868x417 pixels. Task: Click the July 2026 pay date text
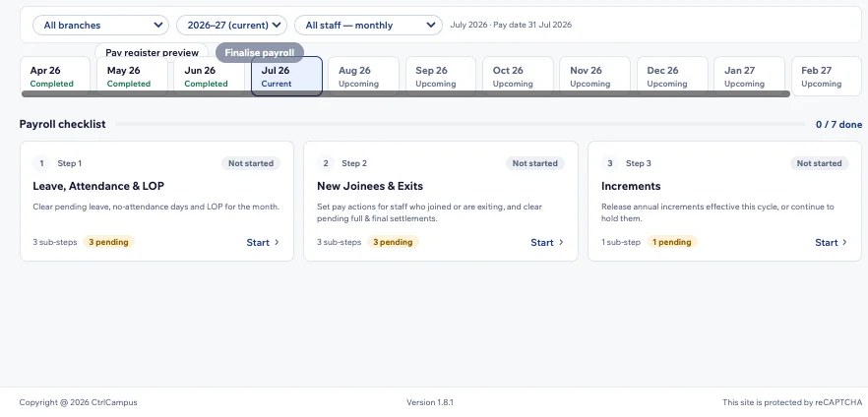click(511, 25)
